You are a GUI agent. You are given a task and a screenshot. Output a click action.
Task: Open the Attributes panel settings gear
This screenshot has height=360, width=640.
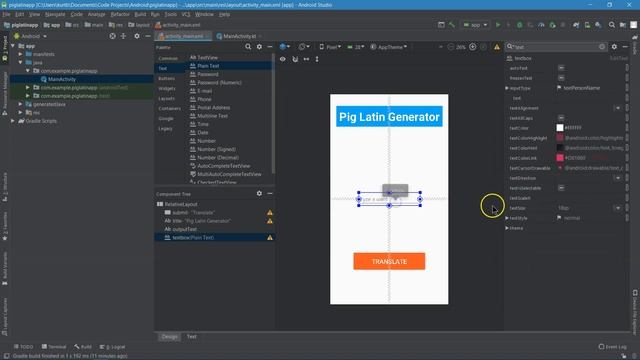tap(614, 47)
